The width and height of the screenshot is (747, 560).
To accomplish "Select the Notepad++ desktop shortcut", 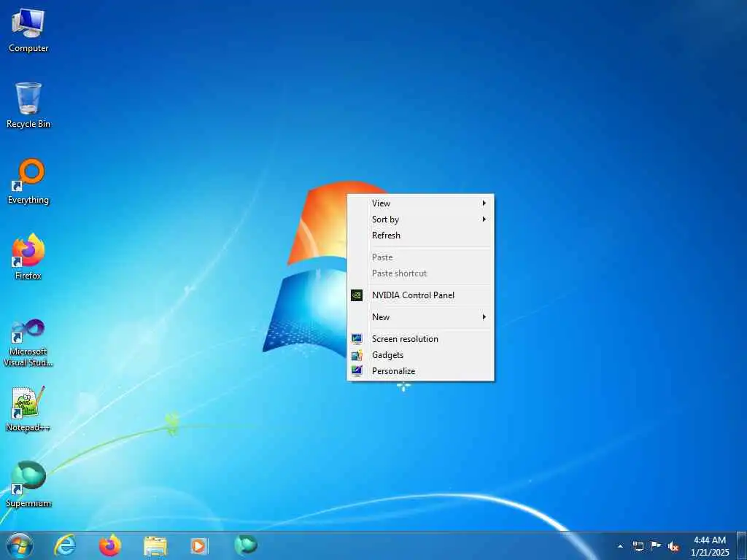I will [28, 408].
